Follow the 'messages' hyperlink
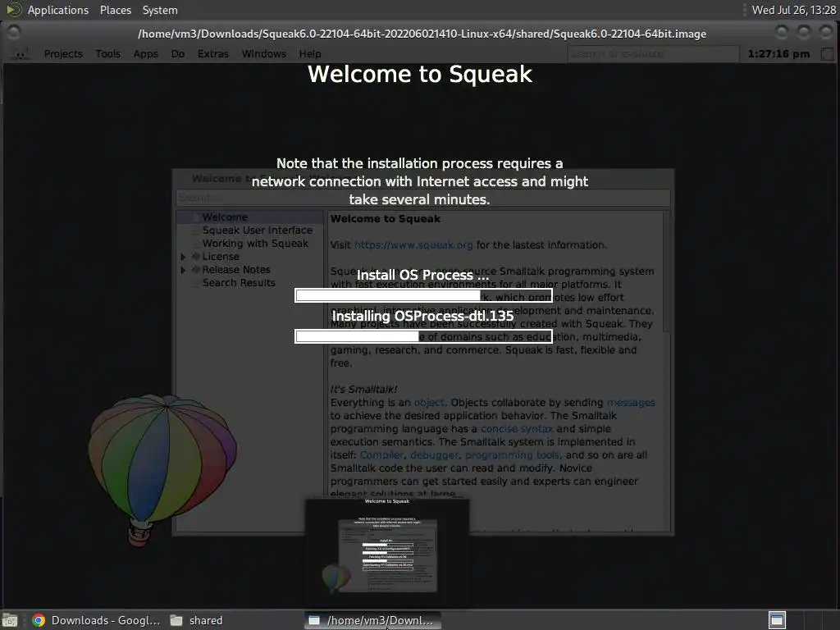 (x=631, y=403)
